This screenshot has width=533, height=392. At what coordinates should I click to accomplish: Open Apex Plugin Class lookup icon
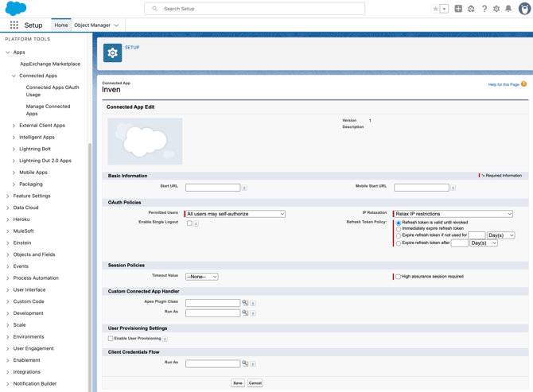pos(245,302)
